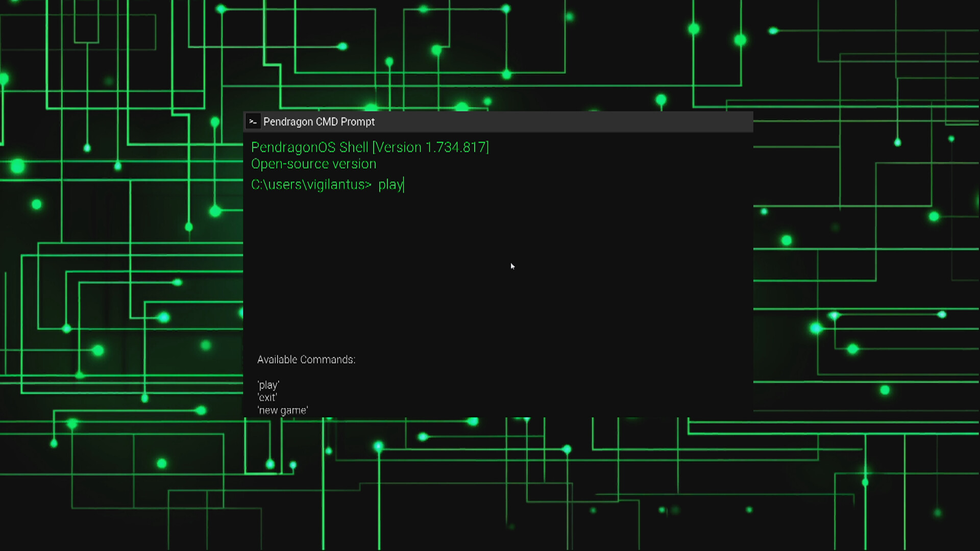Click the mouse pointer location in the console
Viewport: 980px width, 551px height.
[x=512, y=266]
